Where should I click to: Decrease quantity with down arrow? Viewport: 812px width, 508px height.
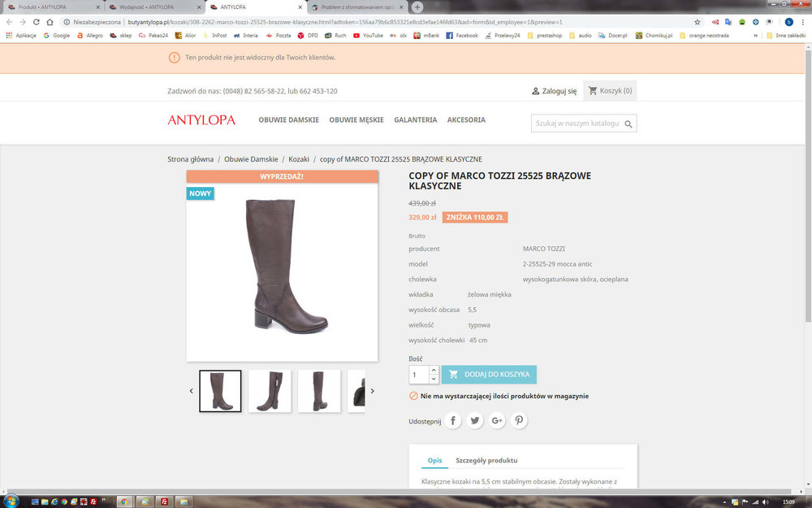[434, 379]
